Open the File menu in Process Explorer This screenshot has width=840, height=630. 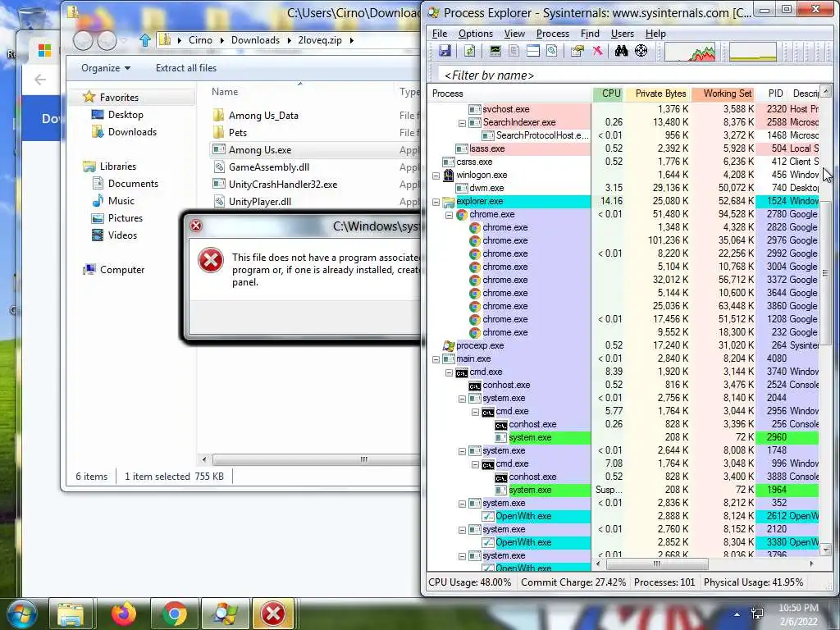pyautogui.click(x=440, y=33)
